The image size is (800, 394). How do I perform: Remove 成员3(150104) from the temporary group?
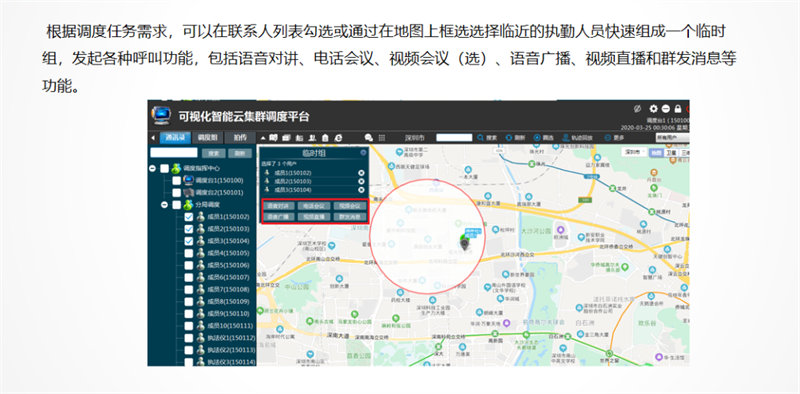click(361, 190)
